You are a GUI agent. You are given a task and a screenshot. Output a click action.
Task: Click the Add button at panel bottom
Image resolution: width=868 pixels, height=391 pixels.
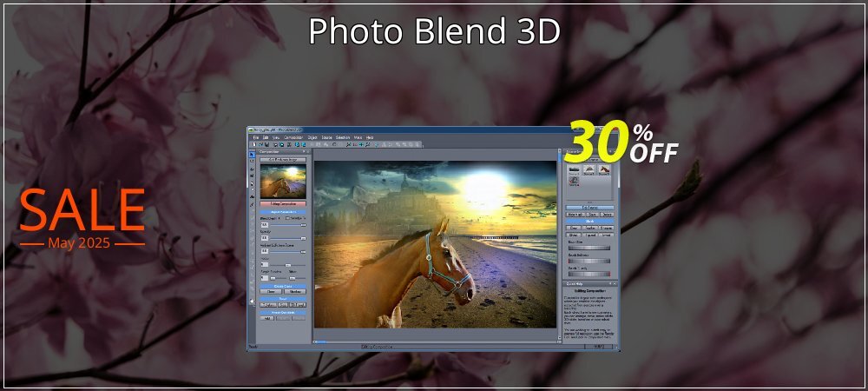[267, 318]
